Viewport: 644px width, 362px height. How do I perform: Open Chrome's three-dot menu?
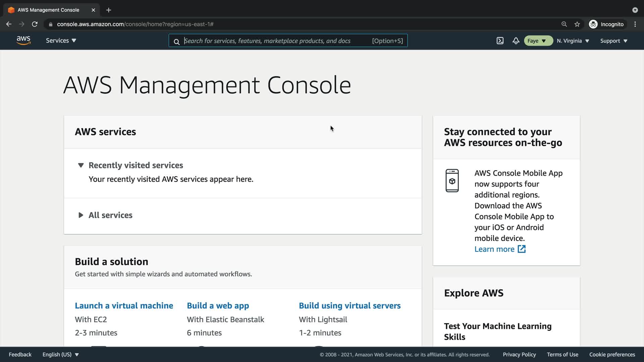[x=635, y=24]
